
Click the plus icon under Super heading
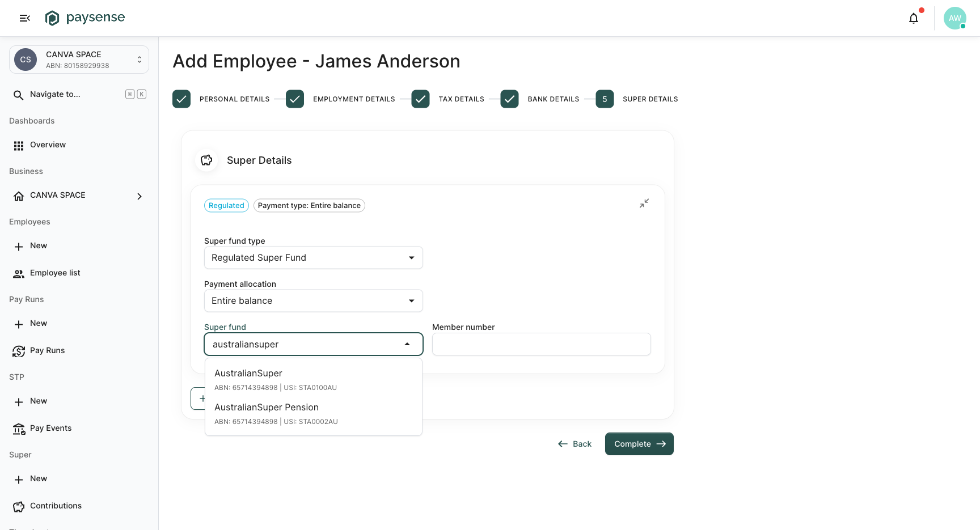click(x=19, y=480)
